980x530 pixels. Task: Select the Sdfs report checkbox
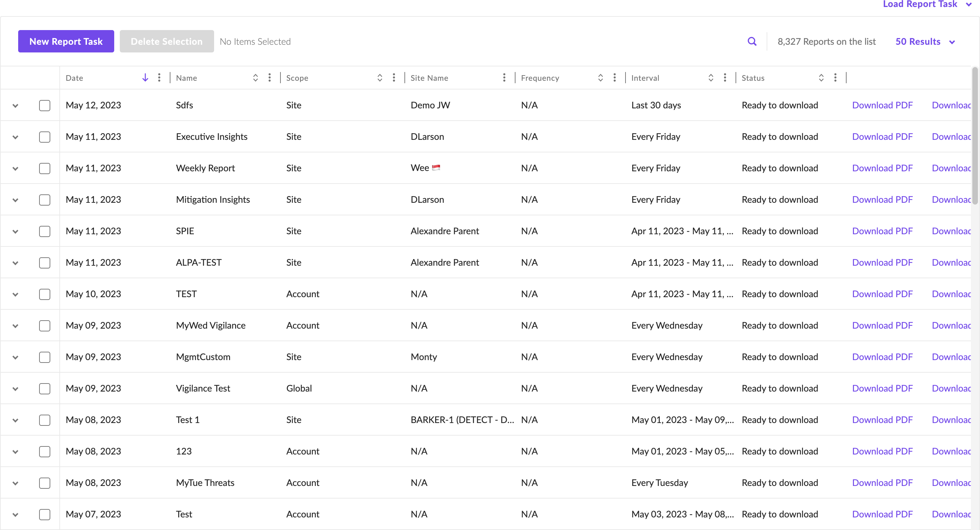tap(44, 106)
